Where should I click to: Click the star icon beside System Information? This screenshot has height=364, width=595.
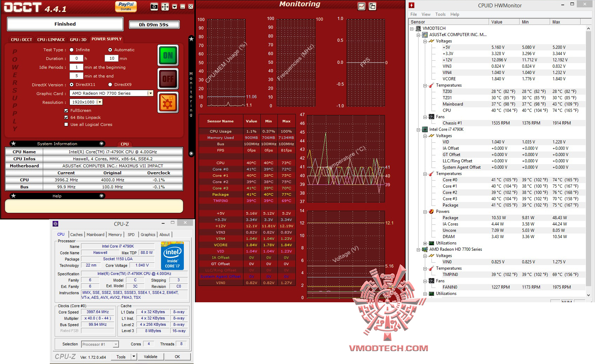pos(13,143)
